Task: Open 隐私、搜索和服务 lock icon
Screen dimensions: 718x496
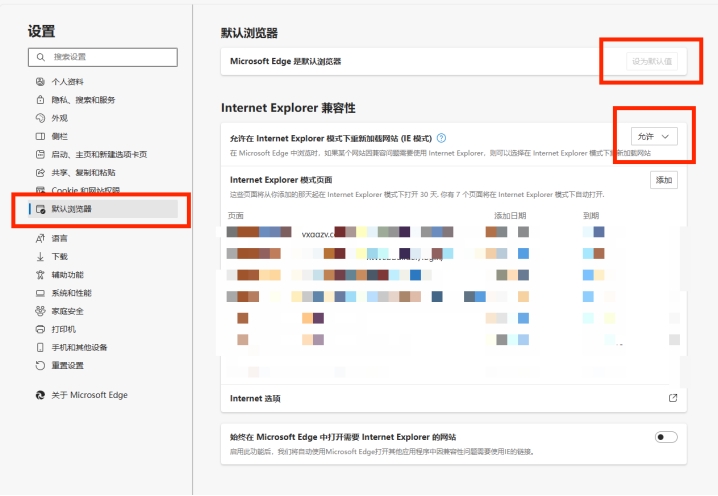Action: click(x=40, y=100)
